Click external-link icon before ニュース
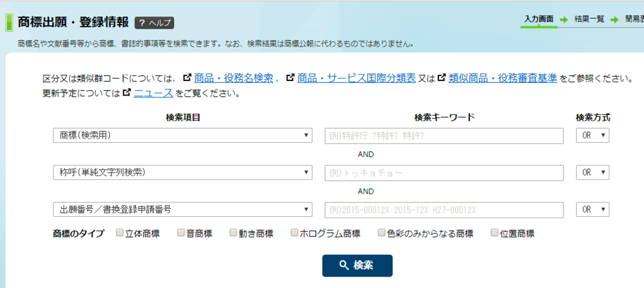 pyautogui.click(x=127, y=92)
